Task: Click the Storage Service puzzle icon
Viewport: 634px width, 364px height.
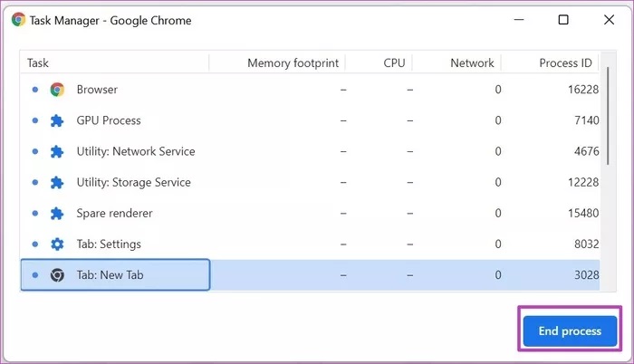Action: tap(57, 182)
